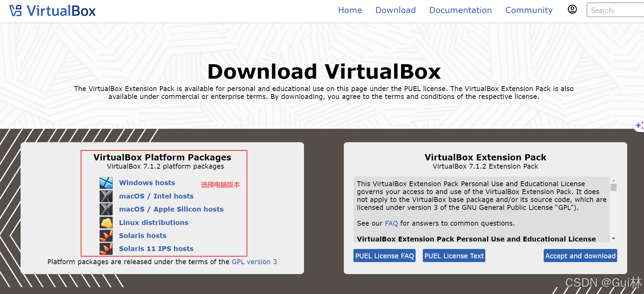Click the VirtualBox logo icon
The image size is (644, 294).
15,11
